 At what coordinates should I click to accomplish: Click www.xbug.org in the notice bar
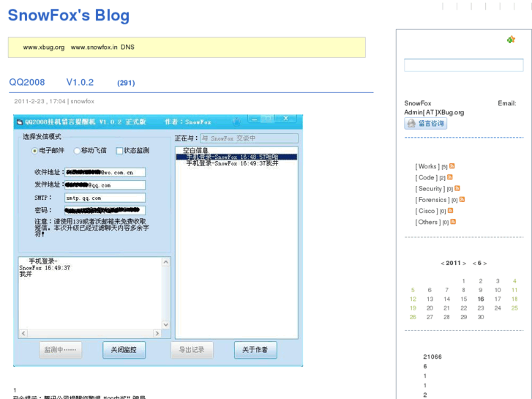pos(44,47)
